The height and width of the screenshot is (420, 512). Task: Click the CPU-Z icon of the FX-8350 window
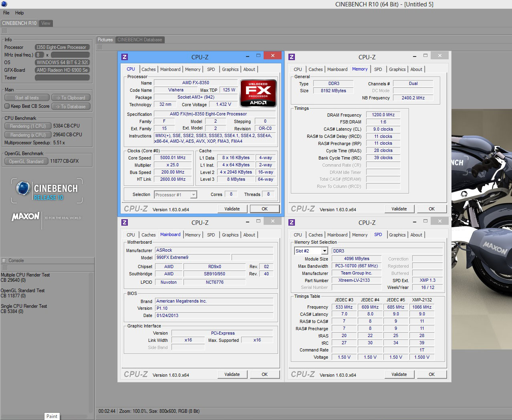[125, 57]
